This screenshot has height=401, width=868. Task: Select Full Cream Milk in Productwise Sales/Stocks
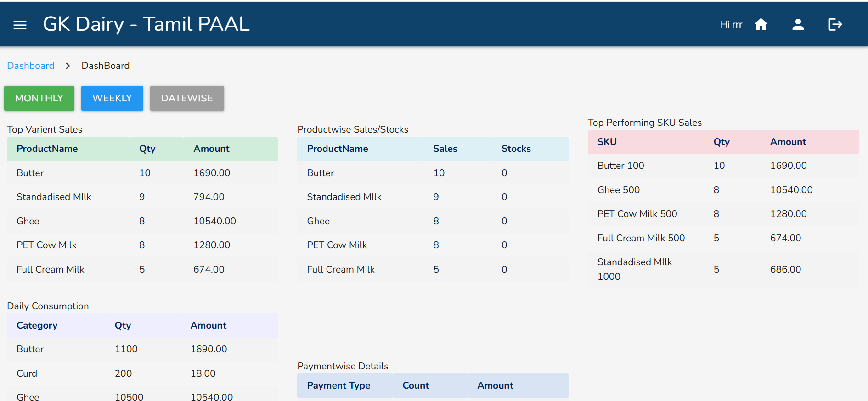point(341,269)
